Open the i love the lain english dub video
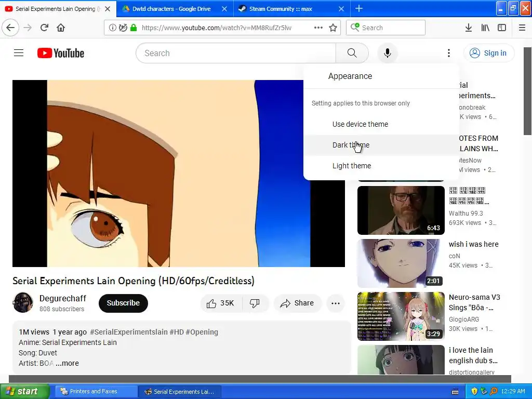Image resolution: width=532 pixels, height=399 pixels. (x=401, y=360)
